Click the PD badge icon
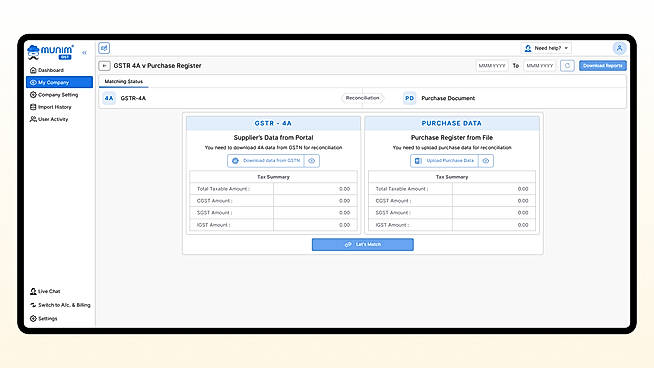Image resolution: width=654 pixels, height=368 pixels. point(409,98)
